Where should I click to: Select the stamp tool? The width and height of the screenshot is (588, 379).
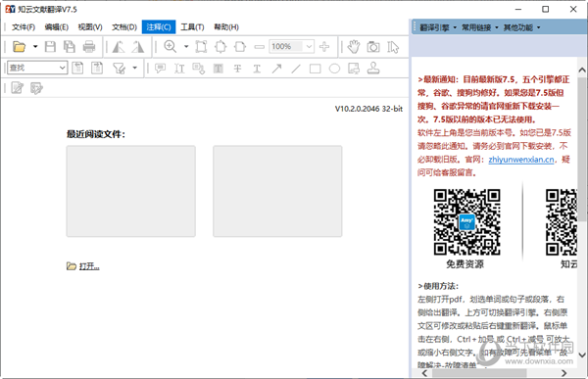click(x=373, y=69)
